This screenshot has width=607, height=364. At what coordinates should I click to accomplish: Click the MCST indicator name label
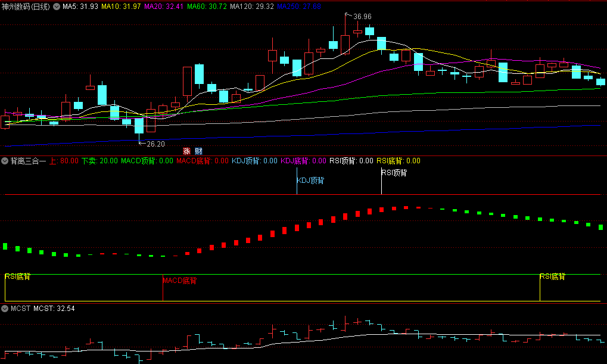pos(20,309)
